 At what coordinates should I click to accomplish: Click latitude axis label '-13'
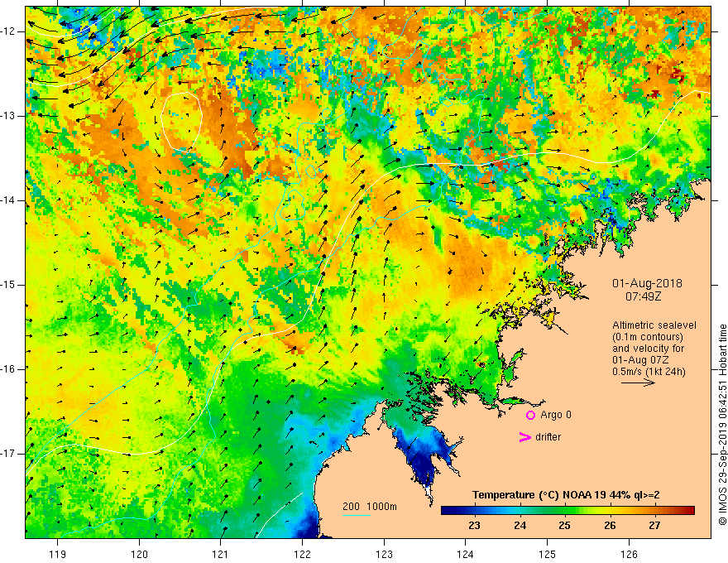click(9, 116)
